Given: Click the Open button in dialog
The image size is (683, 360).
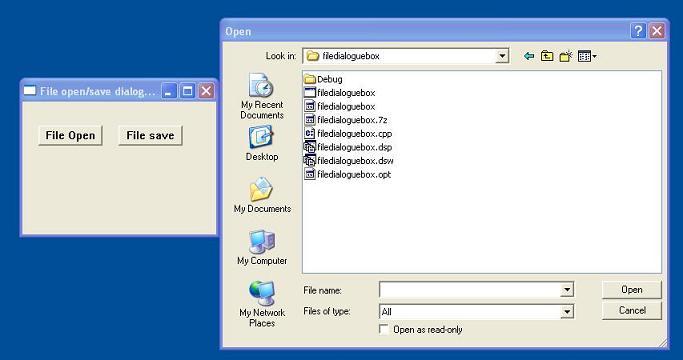Looking at the screenshot, I should click(632, 290).
